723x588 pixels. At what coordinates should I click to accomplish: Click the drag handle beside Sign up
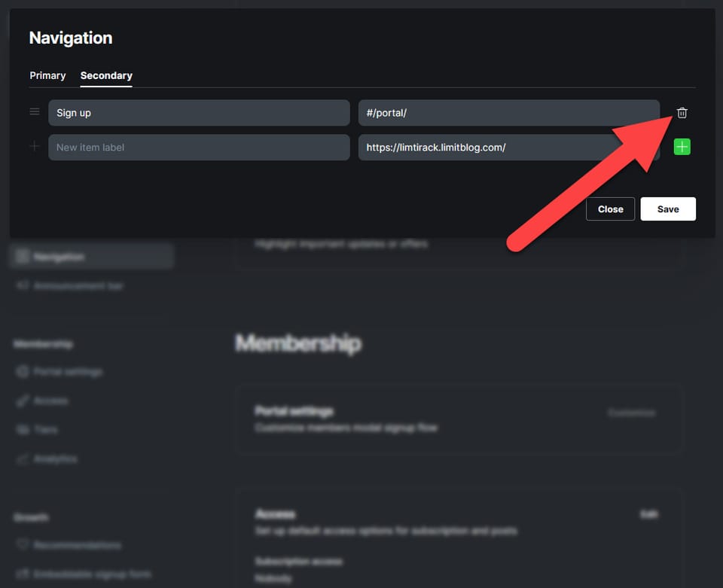point(35,112)
